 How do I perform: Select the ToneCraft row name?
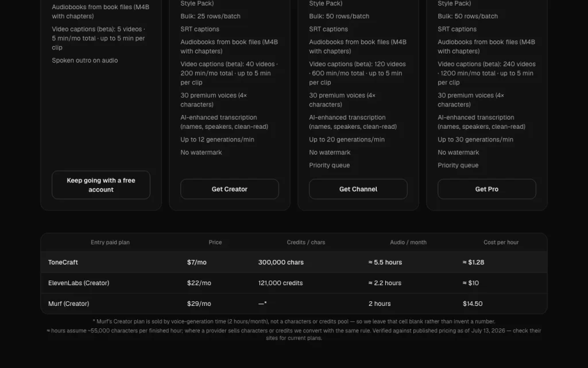point(63,262)
